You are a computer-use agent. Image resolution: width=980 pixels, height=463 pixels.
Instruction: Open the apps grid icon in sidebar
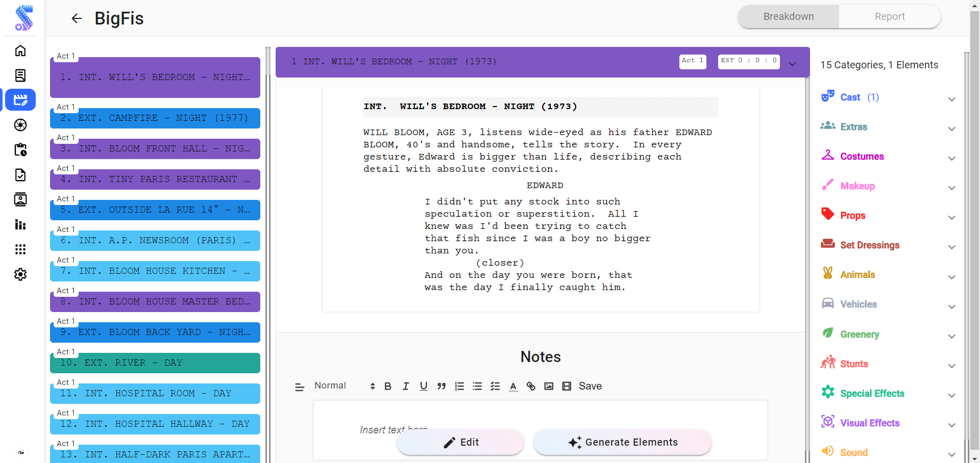[x=20, y=249]
